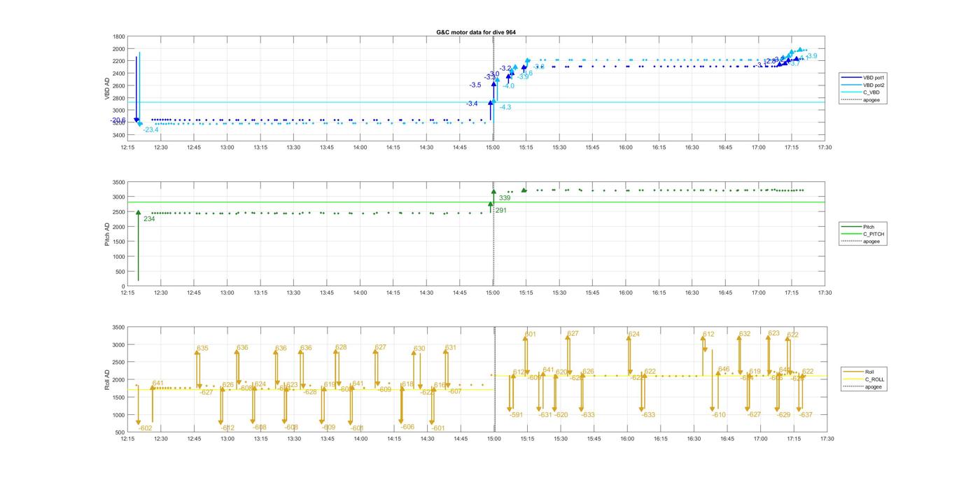This screenshot has width=980, height=485.
Task: Click the '-606' roll data label
Action: click(407, 427)
